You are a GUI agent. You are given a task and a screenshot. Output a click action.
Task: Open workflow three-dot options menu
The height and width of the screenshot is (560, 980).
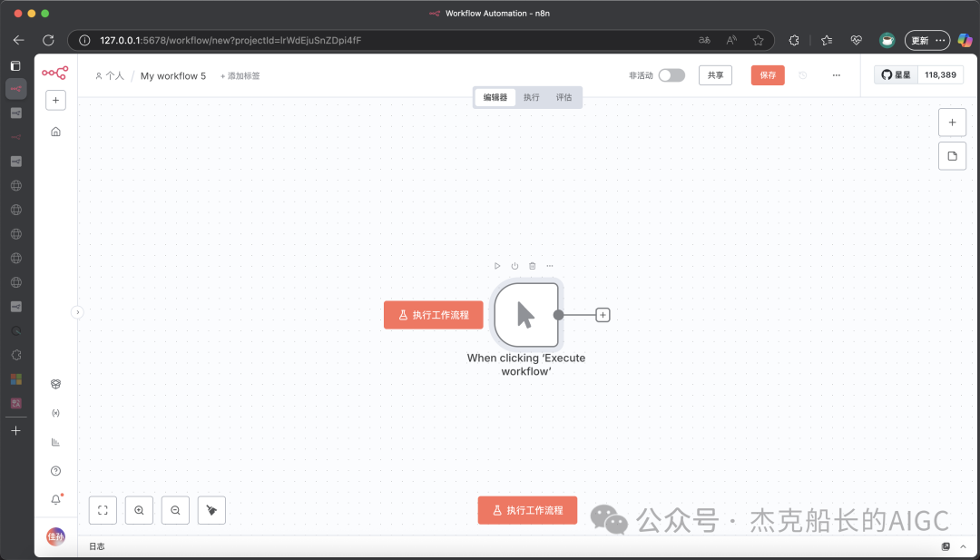point(837,75)
